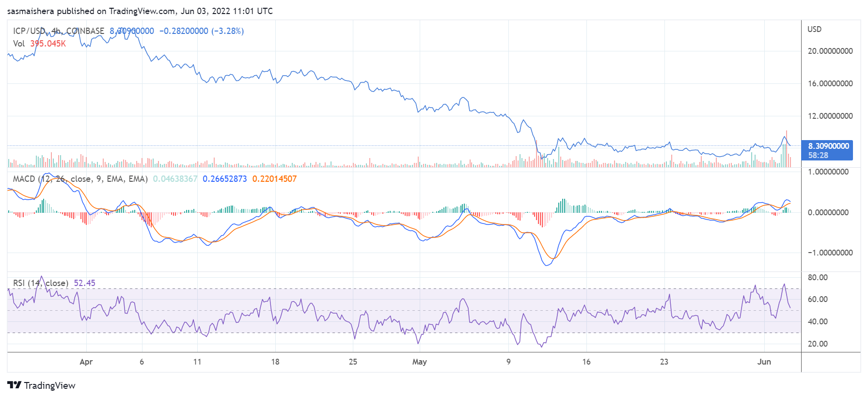Image resolution: width=868 pixels, height=398 pixels.
Task: Click the Vol label
Action: [19, 44]
